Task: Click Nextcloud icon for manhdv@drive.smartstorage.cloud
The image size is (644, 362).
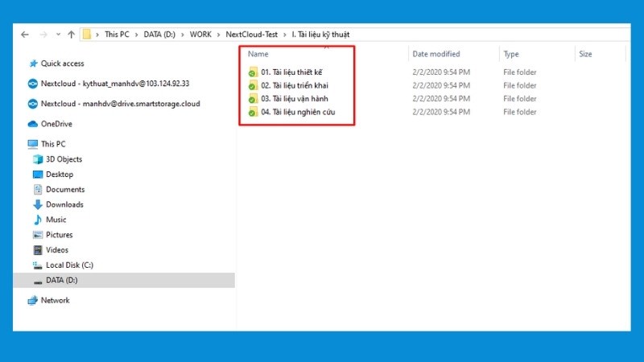Action: point(33,104)
